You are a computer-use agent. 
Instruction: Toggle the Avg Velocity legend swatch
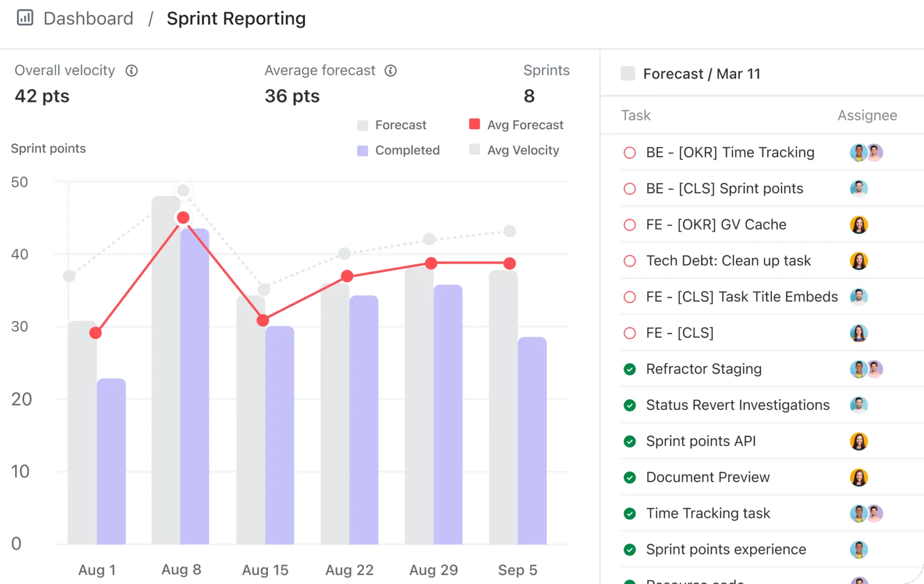click(475, 149)
